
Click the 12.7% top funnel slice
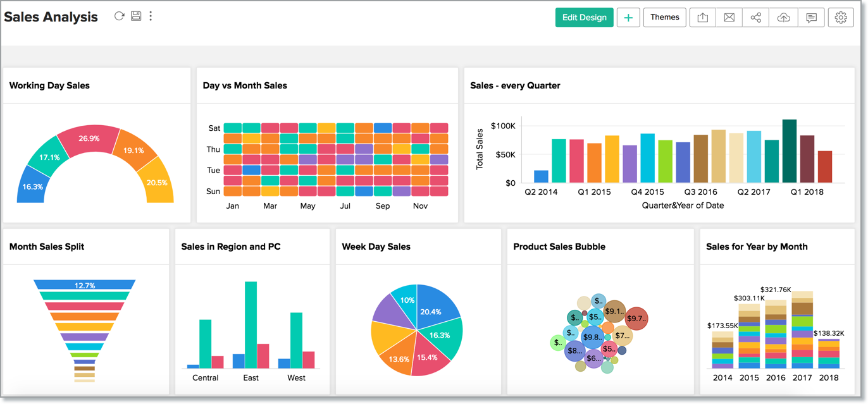(85, 285)
